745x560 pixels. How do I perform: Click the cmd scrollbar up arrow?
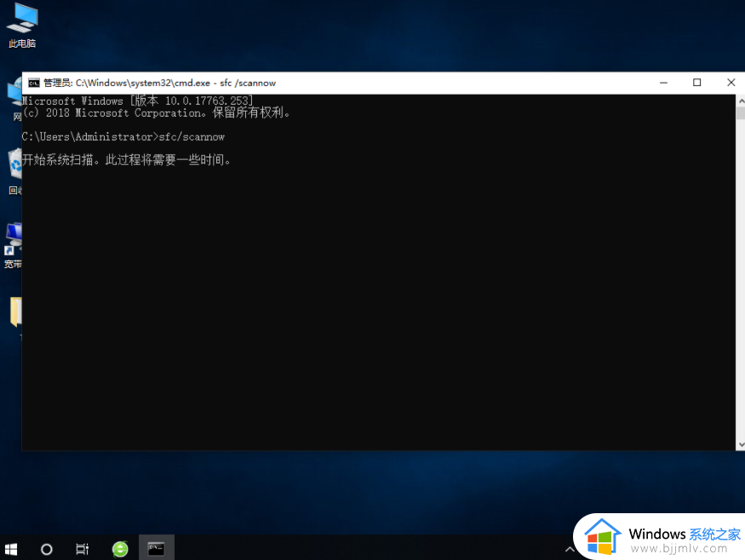click(x=741, y=100)
